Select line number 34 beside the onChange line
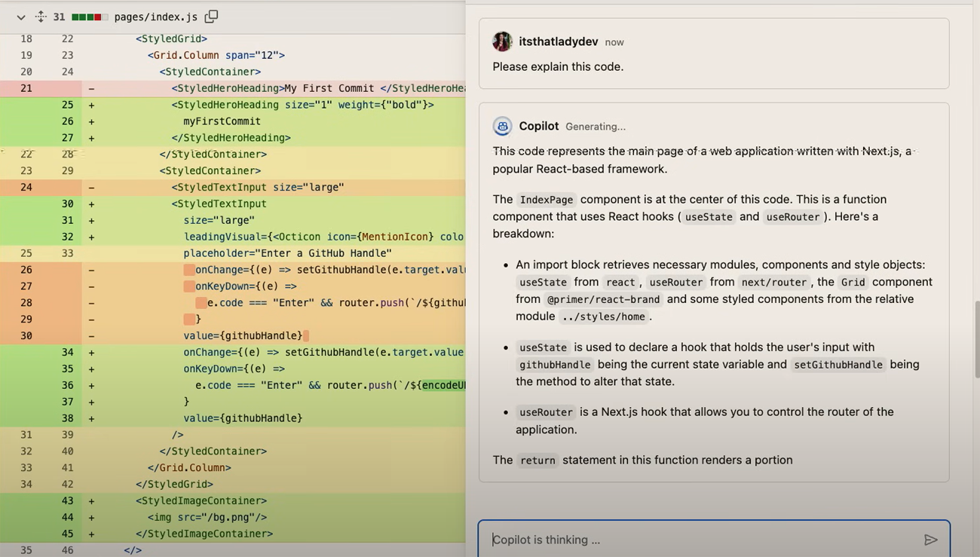The height and width of the screenshot is (557, 980). pos(67,352)
